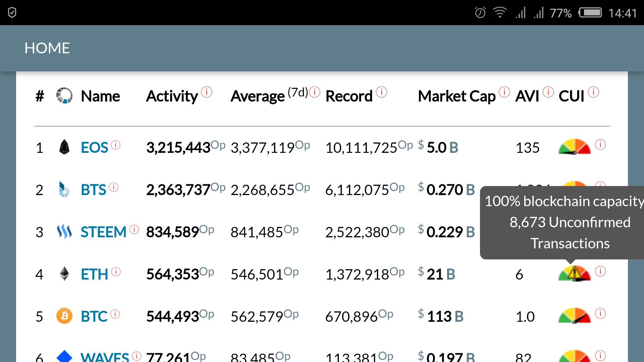Click the info icon next to STEEM name

tap(134, 229)
